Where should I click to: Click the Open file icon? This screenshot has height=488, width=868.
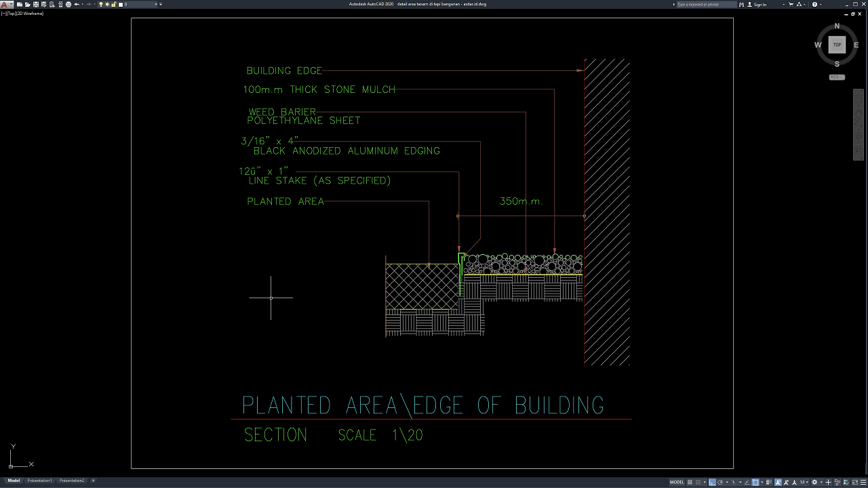coord(27,4)
